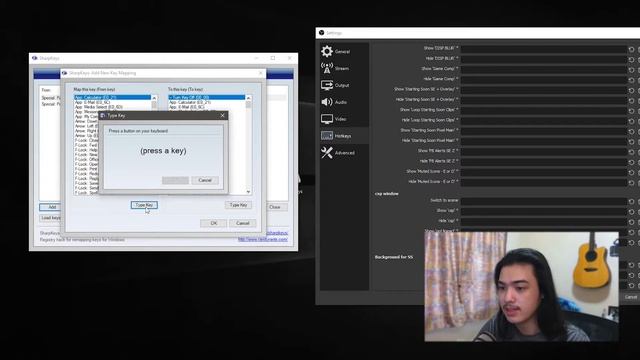The height and width of the screenshot is (360, 640).
Task: Confirm mapping with OK in Add New Key Mapping
Action: 213,223
